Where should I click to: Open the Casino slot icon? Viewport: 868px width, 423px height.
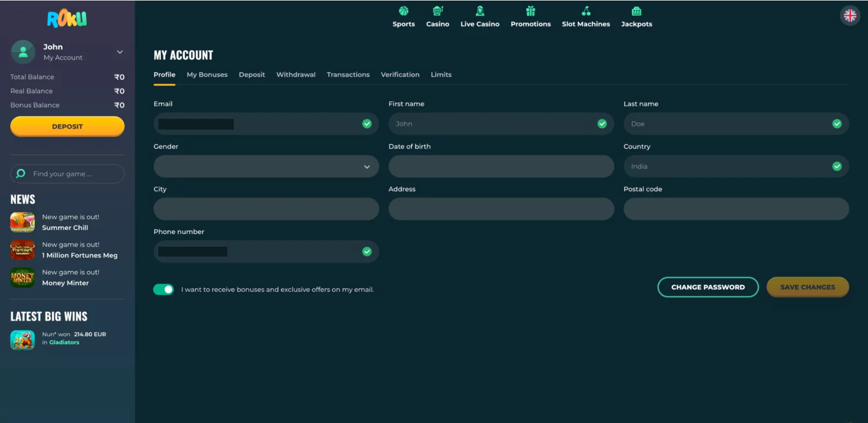pos(438,11)
